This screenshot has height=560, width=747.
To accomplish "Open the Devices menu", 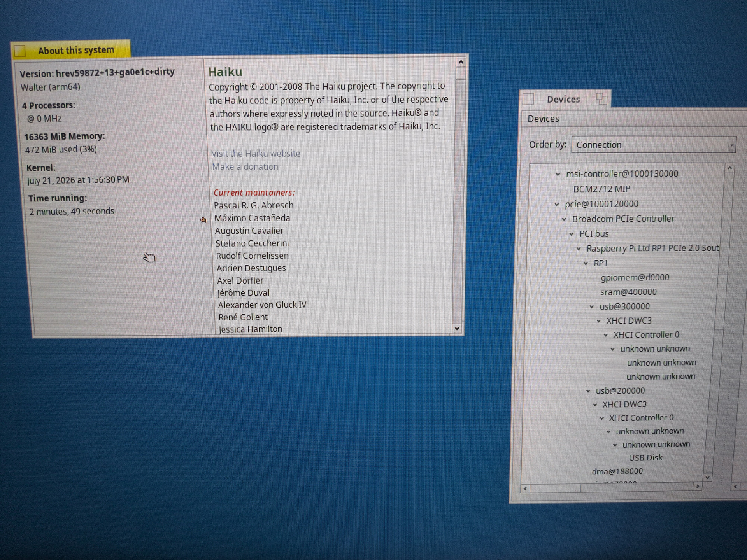I will pos(543,119).
